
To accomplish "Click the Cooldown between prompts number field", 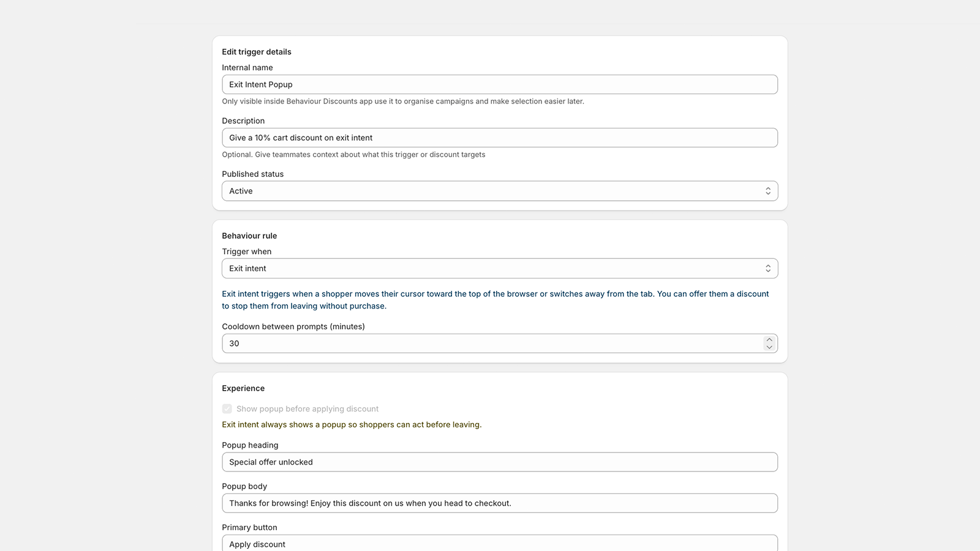I will [490, 343].
